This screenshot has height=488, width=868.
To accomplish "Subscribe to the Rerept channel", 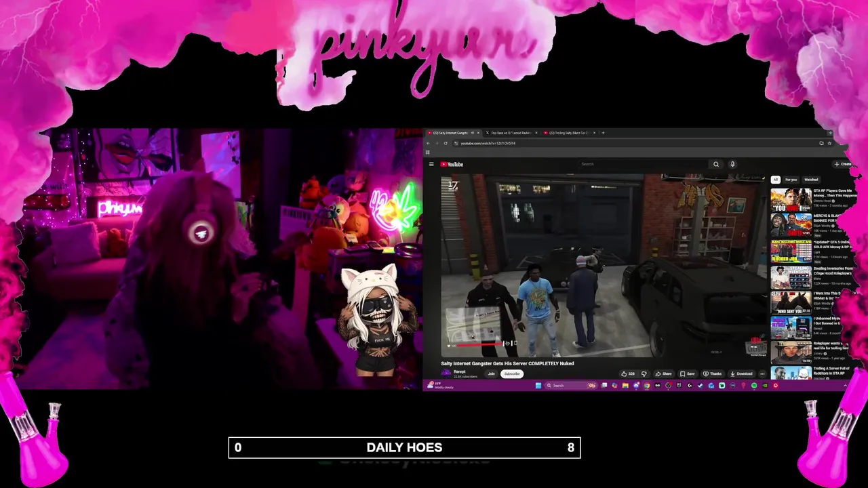I will pyautogui.click(x=512, y=373).
